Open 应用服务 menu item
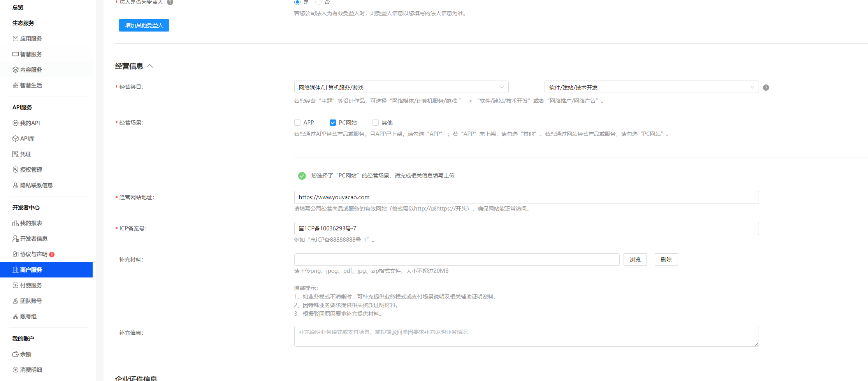Screen dimensions: 868x381 46,39
